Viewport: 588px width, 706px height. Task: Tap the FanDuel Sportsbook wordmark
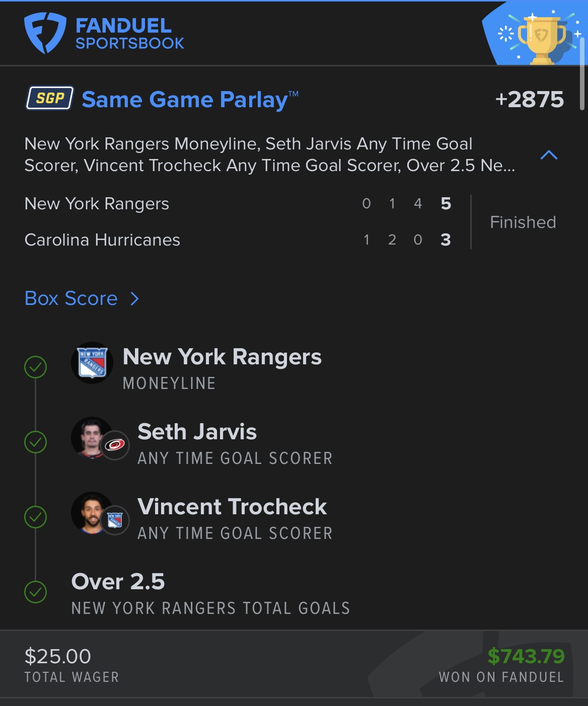(130, 34)
